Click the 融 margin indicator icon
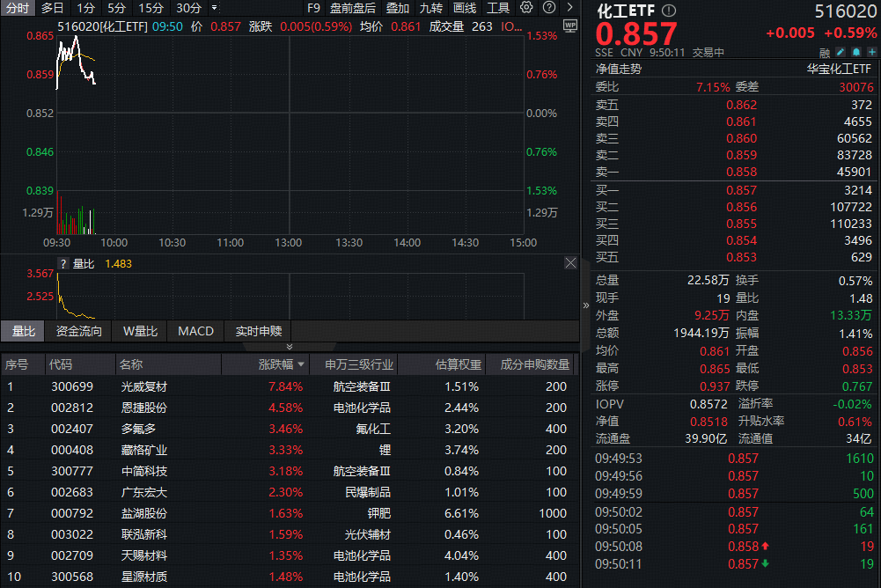 825,52
